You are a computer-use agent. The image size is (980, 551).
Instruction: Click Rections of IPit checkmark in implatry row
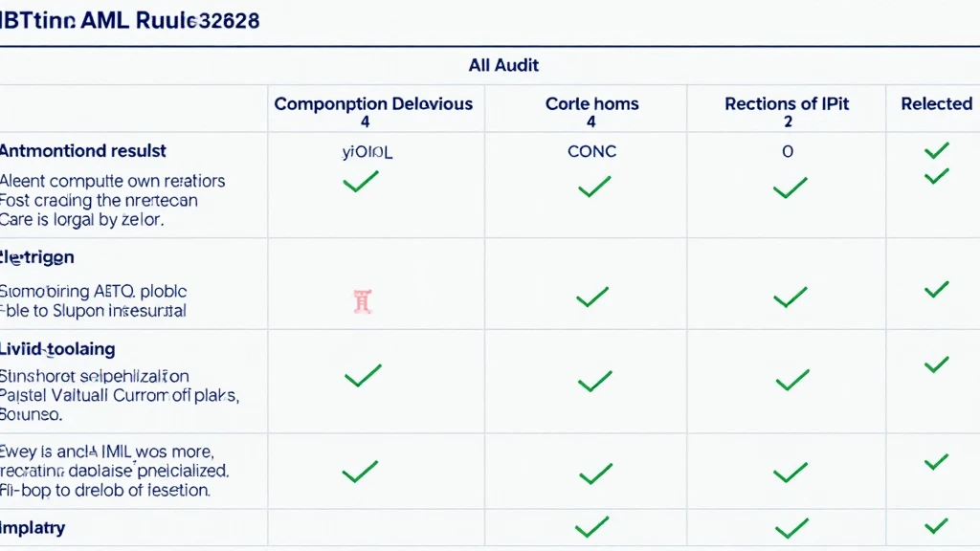791,528
